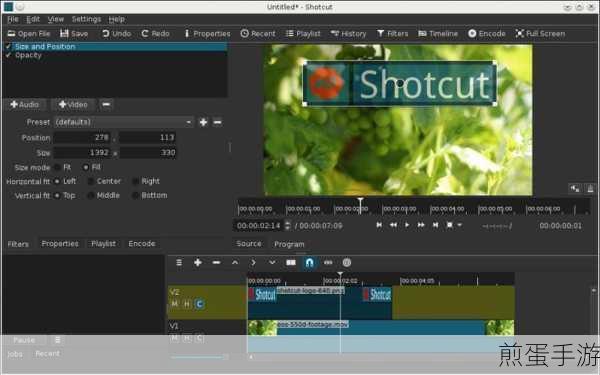Screen dimensions: 600x375
Task: Toggle timeline snapping magnet icon
Action: (309, 262)
